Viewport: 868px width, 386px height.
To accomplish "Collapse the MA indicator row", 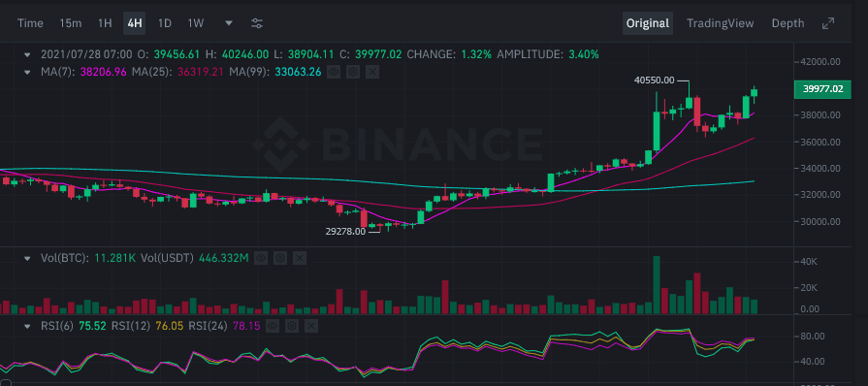I will click(x=27, y=72).
